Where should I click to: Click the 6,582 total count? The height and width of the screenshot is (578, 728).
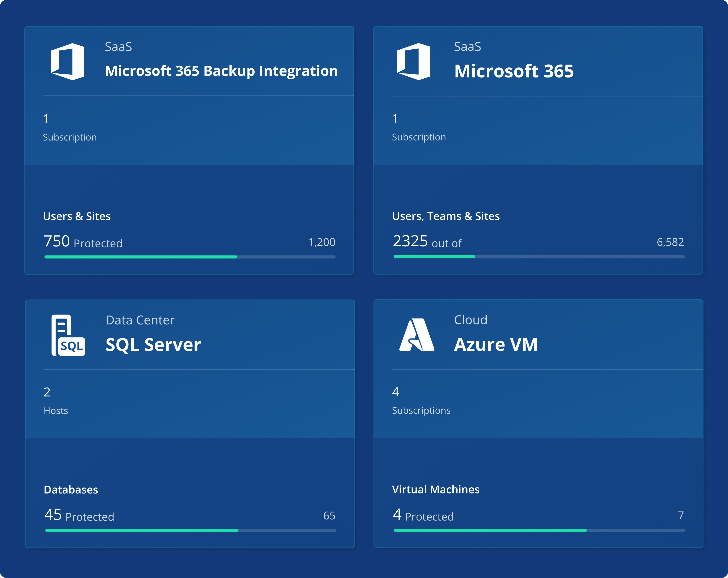670,242
